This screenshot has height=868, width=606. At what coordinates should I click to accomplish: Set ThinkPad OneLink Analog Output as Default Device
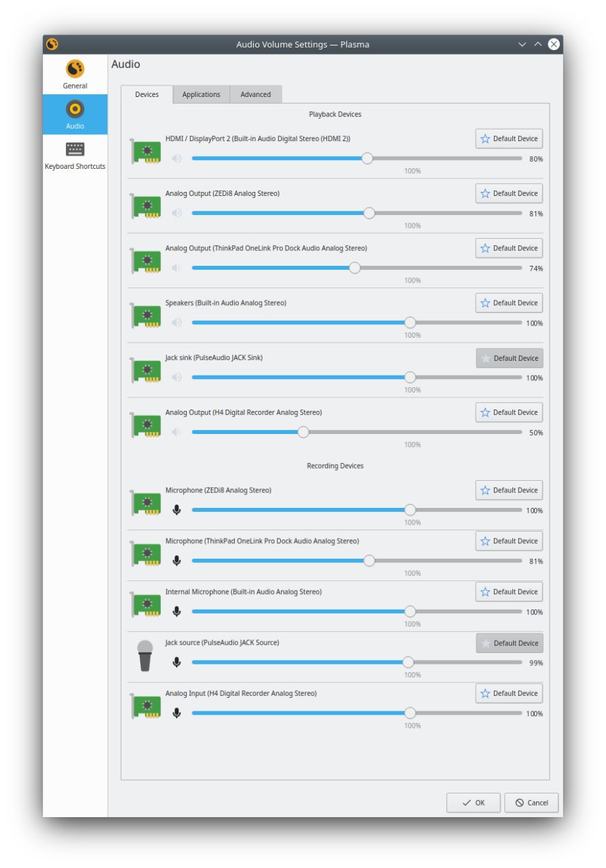[509, 248]
